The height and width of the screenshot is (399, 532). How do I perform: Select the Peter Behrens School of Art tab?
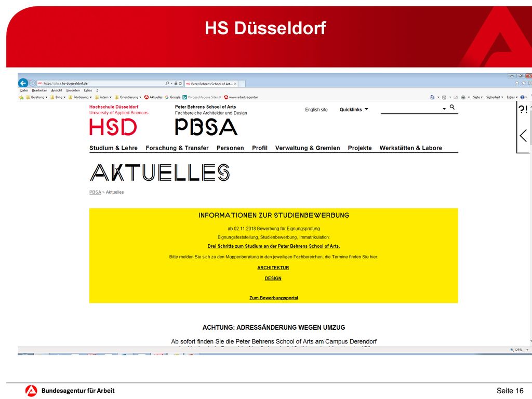[211, 84]
